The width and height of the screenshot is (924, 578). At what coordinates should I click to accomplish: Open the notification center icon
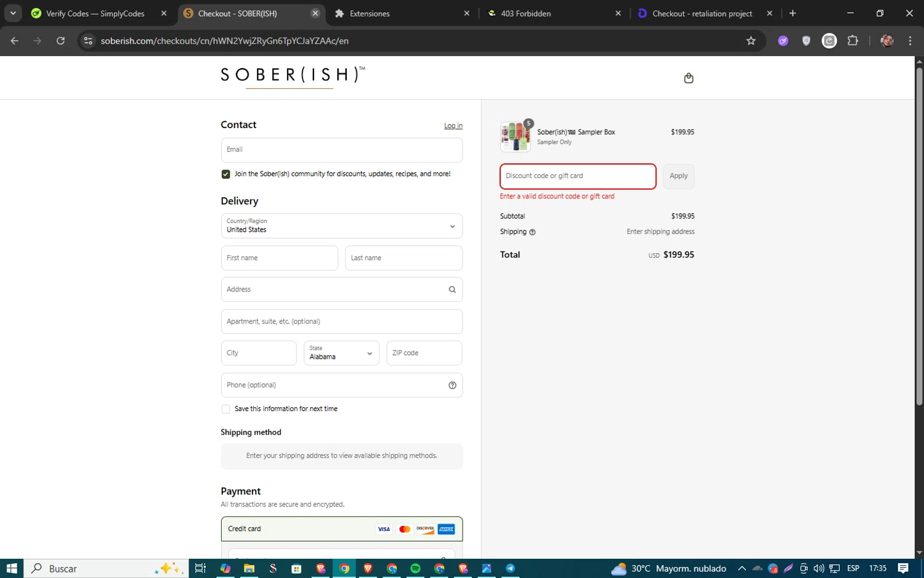coord(903,568)
